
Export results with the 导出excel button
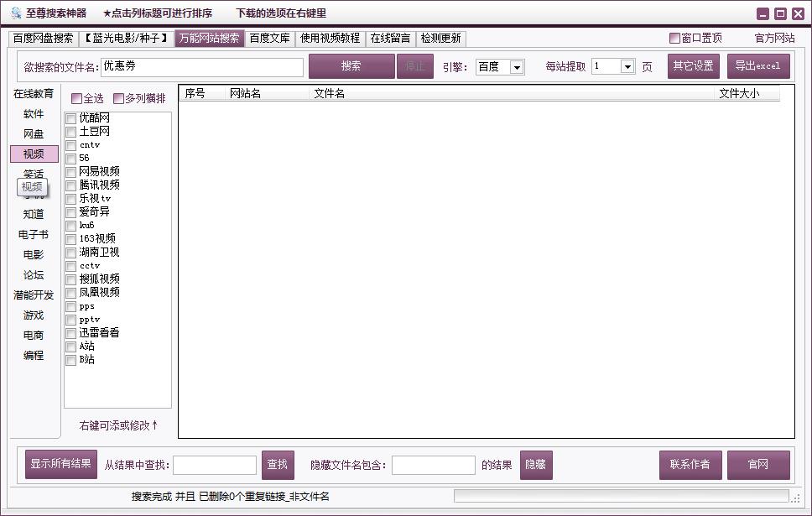tap(758, 65)
